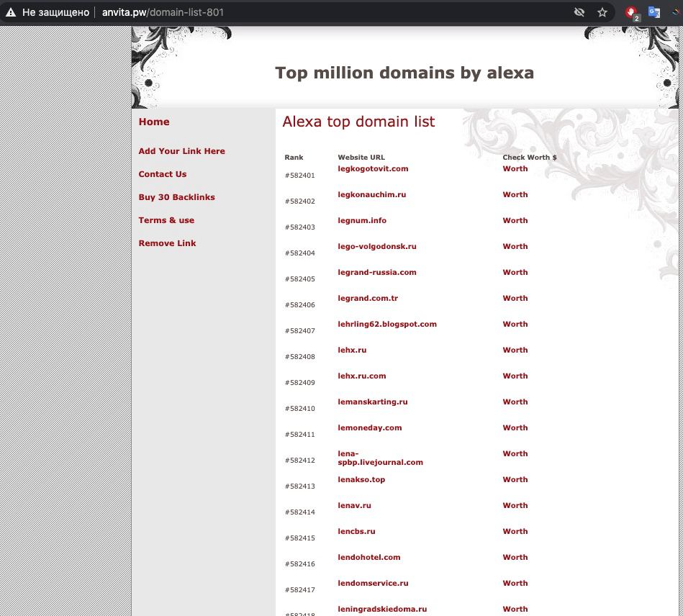
Task: Click the crossed-out eye icon in the address bar
Action: pyautogui.click(x=579, y=12)
